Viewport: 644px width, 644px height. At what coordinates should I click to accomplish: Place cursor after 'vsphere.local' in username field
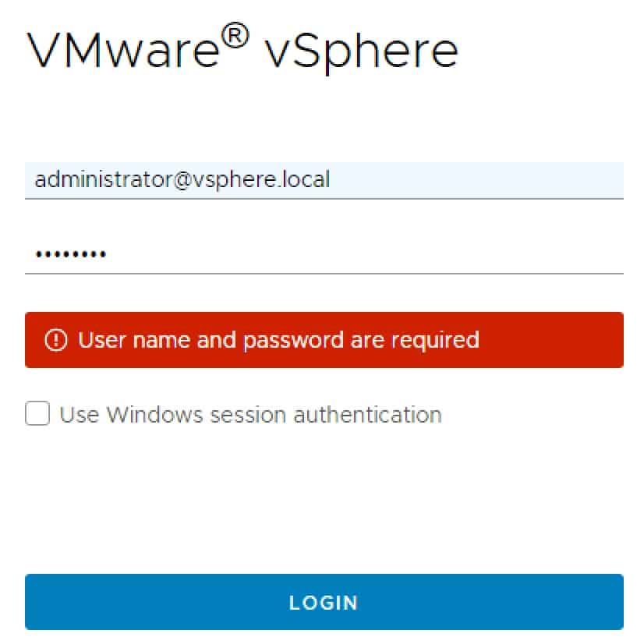coord(331,180)
